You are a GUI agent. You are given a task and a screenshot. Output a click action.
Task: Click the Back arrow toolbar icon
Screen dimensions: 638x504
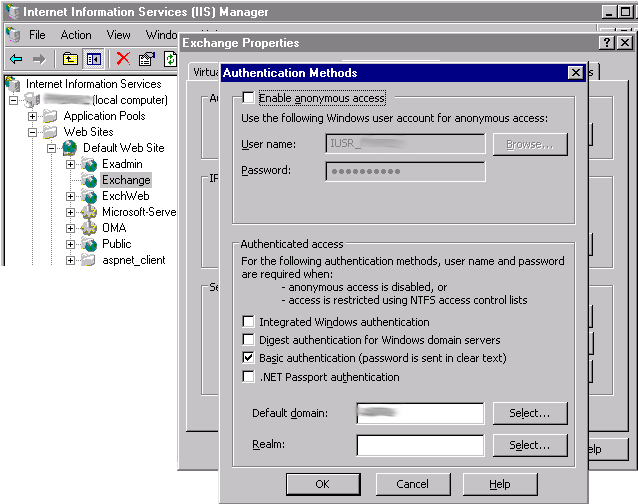click(16, 59)
